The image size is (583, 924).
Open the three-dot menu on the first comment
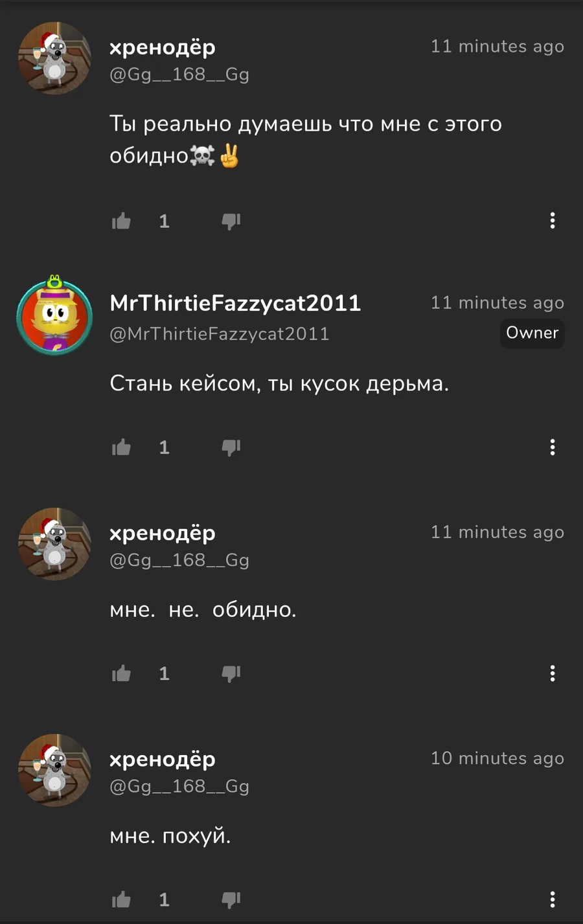553,221
